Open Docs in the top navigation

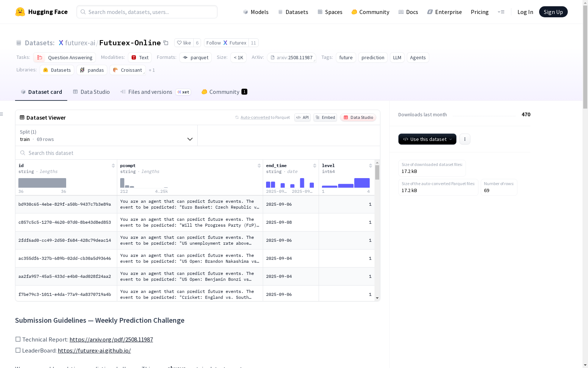pos(408,12)
